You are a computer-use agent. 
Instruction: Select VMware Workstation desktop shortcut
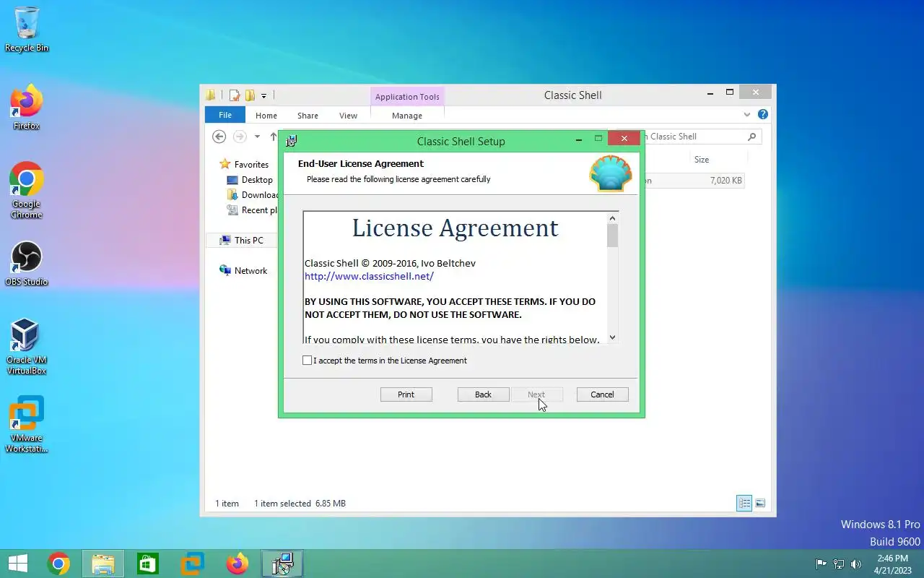click(27, 425)
